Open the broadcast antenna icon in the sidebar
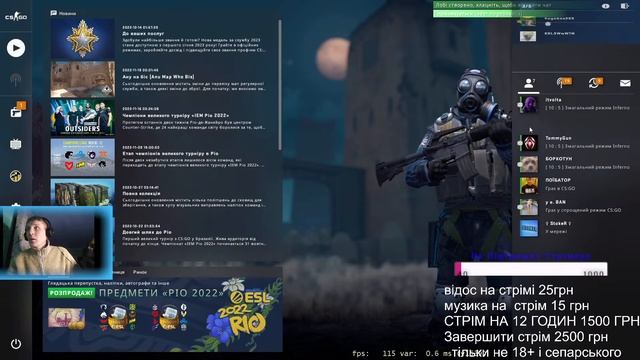The image size is (640, 360). coord(16,80)
